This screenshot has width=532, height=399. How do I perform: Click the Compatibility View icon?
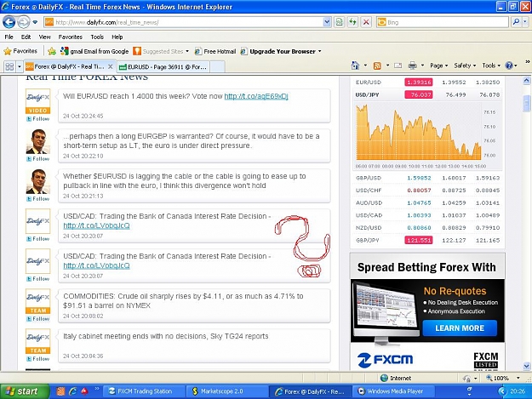tap(339, 22)
